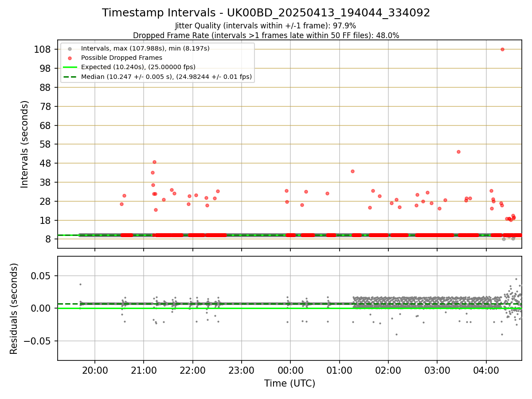Click the 'Residuals (seconds)' y-axis label
532x399 pixels.
point(14,309)
